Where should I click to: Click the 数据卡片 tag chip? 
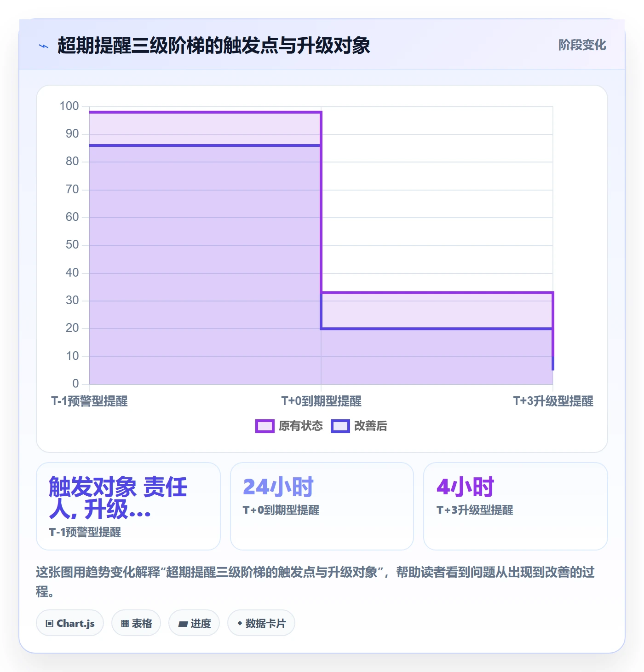261,623
